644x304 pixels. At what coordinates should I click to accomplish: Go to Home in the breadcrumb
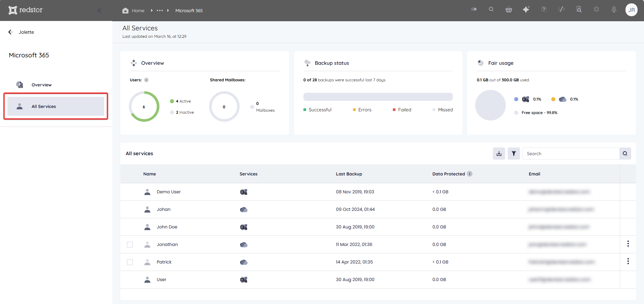pyautogui.click(x=138, y=11)
